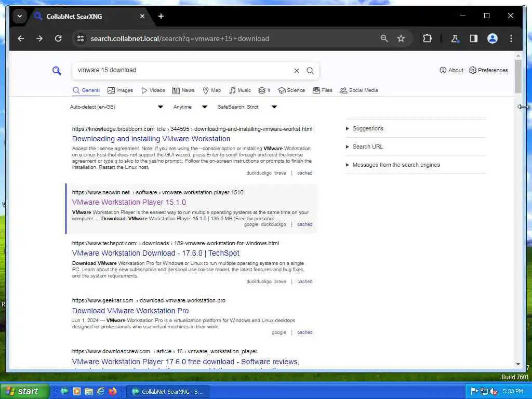
Task: Open site information icon in address bar
Action: pyautogui.click(x=81, y=38)
